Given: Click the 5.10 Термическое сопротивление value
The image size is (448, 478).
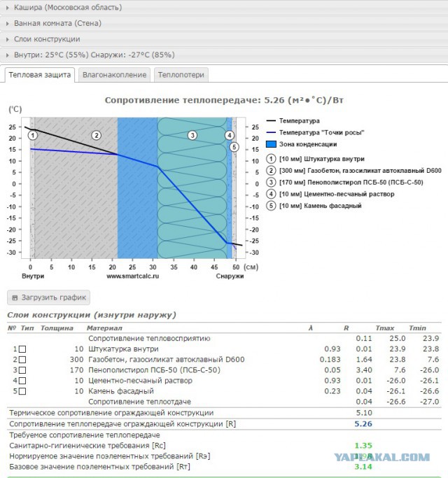Looking at the screenshot, I should [364, 413].
